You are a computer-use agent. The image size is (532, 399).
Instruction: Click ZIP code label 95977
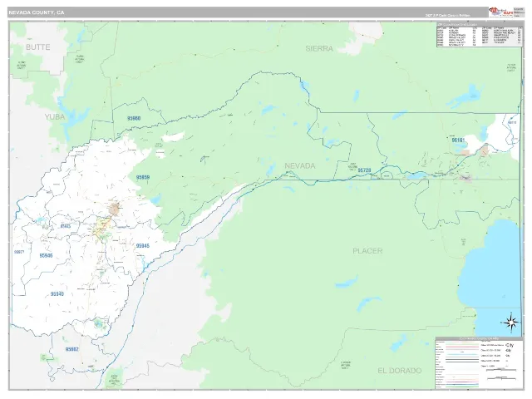[x=19, y=252]
